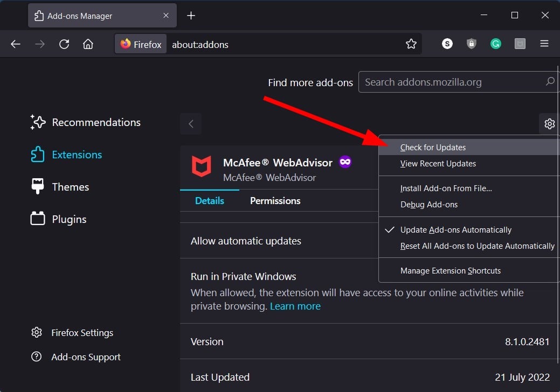
Task: Close the Firefox window
Action: click(x=545, y=15)
